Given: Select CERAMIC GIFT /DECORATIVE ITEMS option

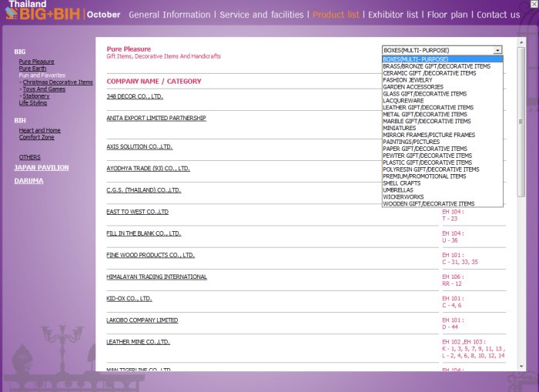Looking at the screenshot, I should pos(443,73).
